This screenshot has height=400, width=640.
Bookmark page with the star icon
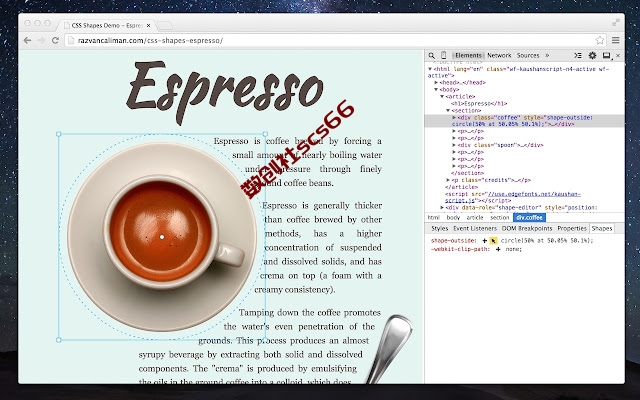[x=600, y=40]
